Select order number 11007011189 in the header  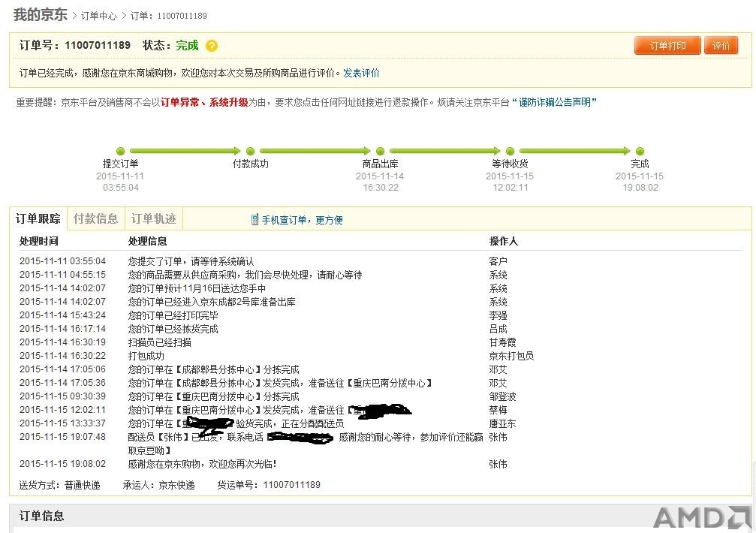[x=98, y=45]
